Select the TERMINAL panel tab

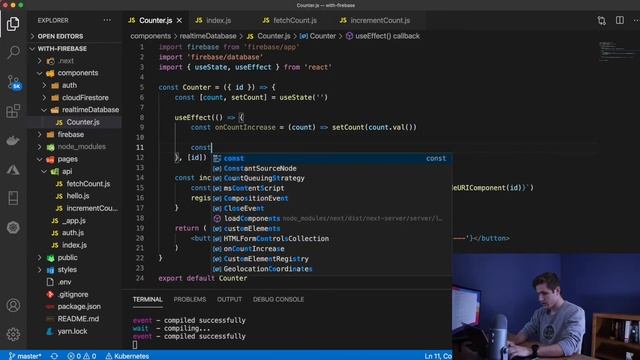[147, 299]
